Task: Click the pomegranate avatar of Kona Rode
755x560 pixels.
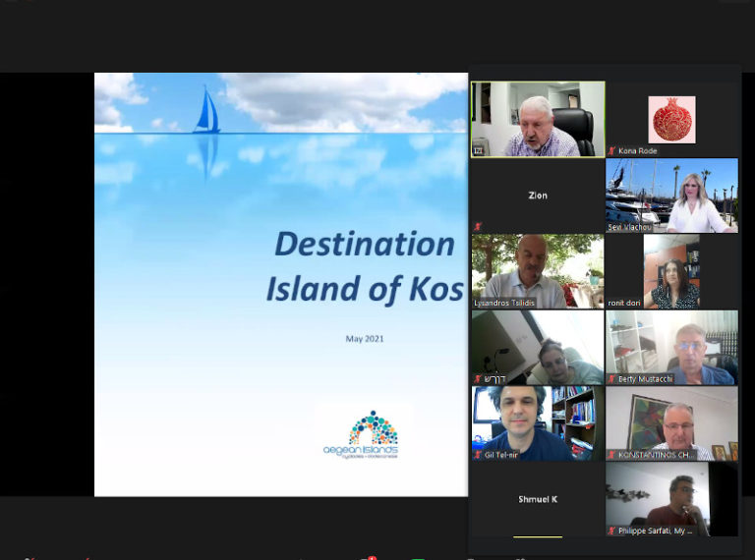Action: (671, 119)
